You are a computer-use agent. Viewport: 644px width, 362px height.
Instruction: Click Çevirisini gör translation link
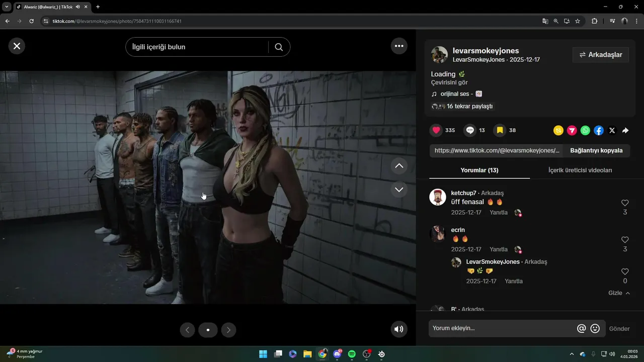449,82
